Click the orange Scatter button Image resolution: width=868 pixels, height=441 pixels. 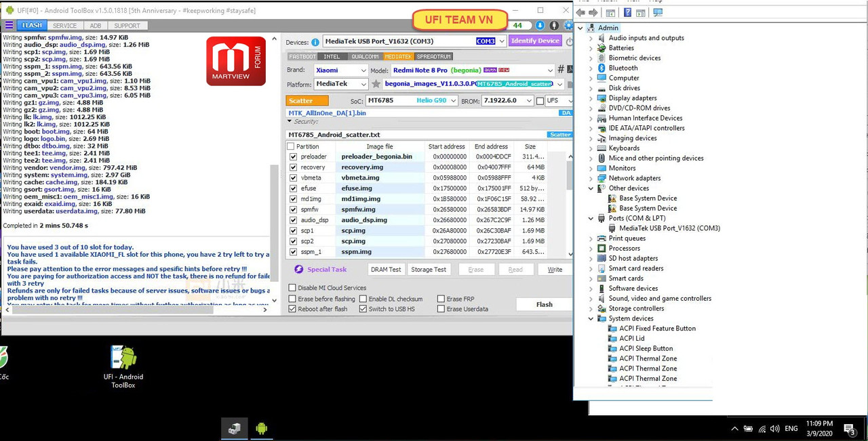point(307,101)
